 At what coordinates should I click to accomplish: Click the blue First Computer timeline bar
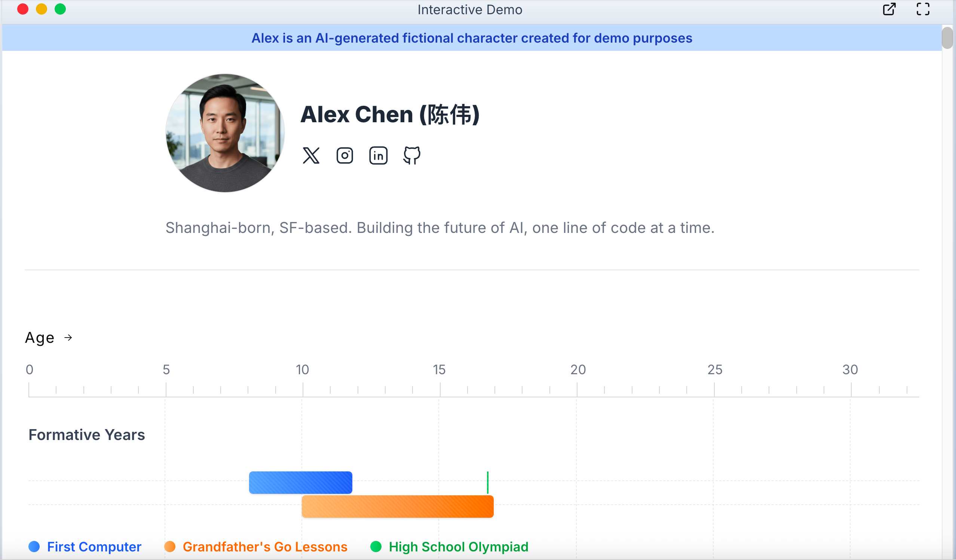[300, 482]
